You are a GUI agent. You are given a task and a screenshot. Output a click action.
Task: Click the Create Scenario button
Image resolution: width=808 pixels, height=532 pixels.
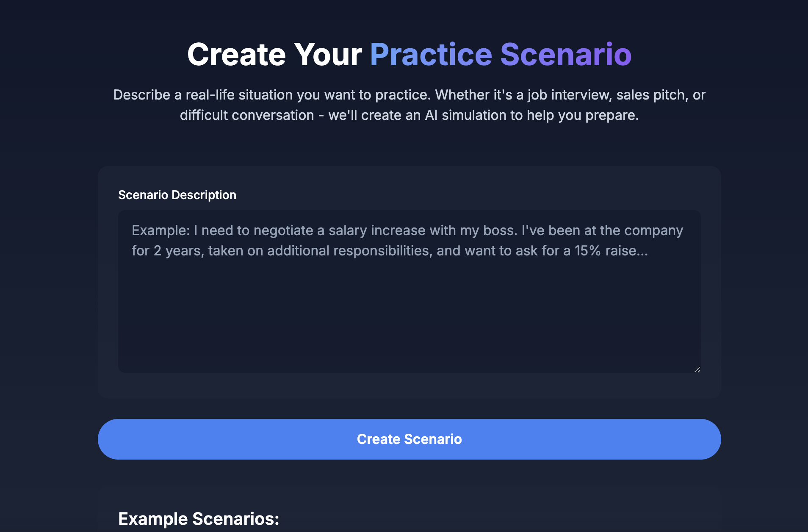coord(409,439)
